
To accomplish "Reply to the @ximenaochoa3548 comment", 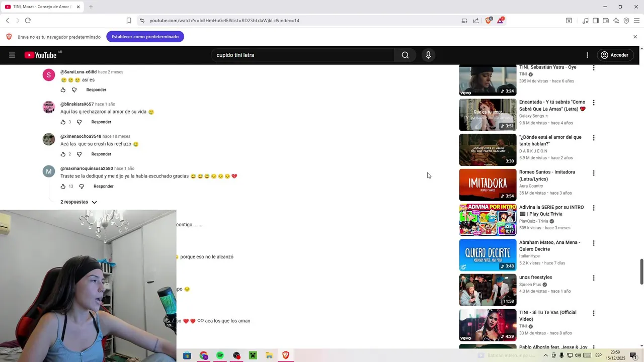I will coord(101,154).
